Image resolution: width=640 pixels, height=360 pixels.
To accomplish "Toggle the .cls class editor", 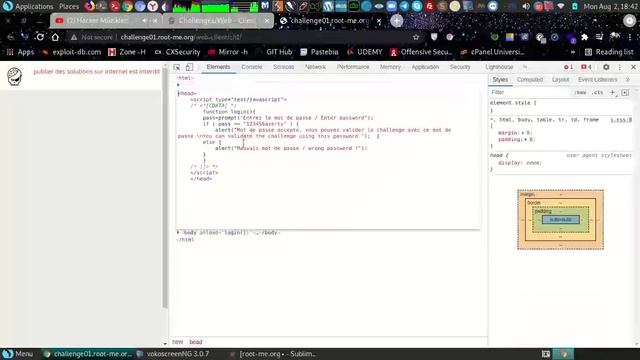I will pos(598,93).
